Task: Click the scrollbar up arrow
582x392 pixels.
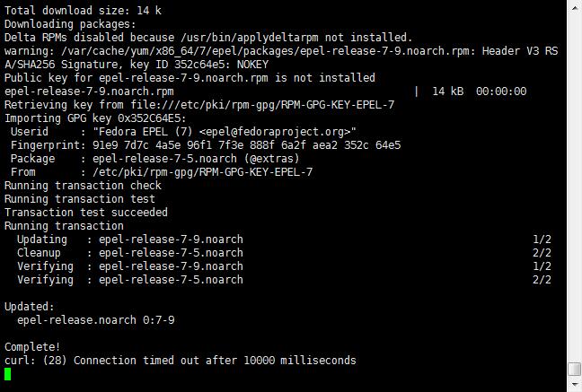Action: [575, 8]
